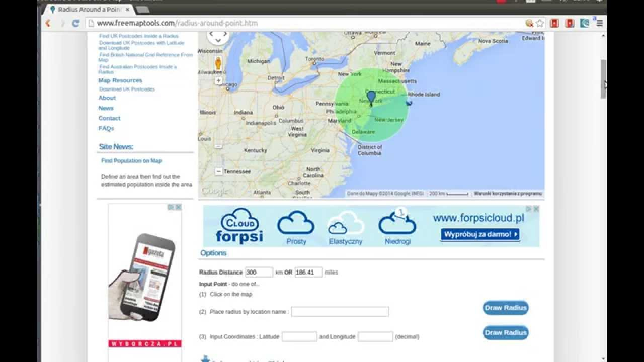Close the Radius Around a Point tab
Image resolution: width=644 pixels, height=362 pixels.
128,10
